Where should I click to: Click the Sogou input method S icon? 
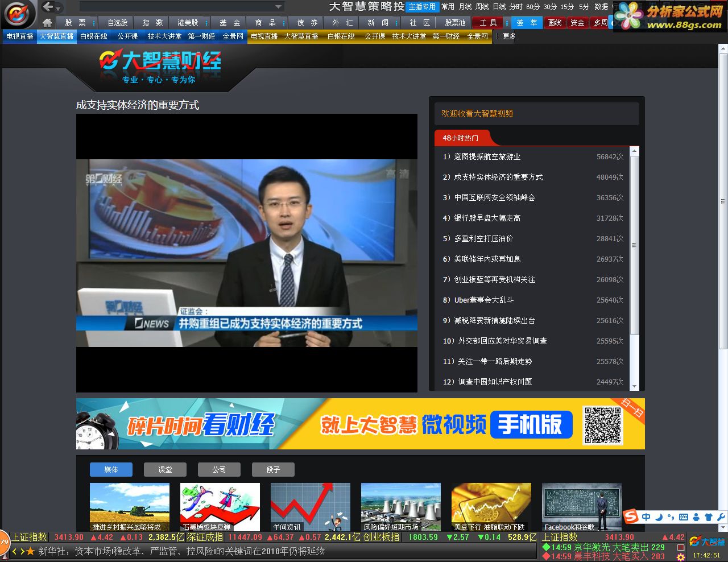click(x=631, y=516)
